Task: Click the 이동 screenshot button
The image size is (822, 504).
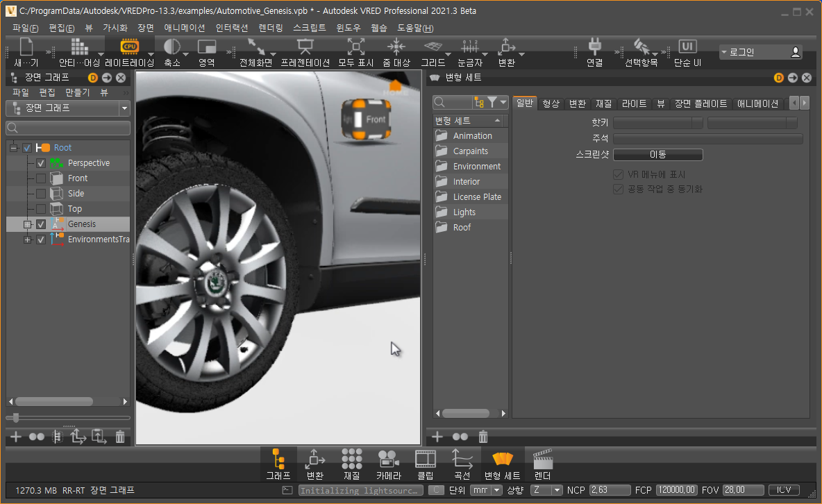Action: click(x=657, y=155)
